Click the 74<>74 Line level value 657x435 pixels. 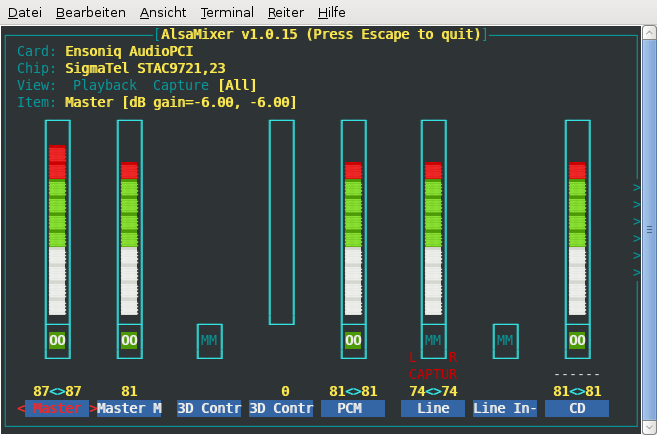(x=433, y=391)
